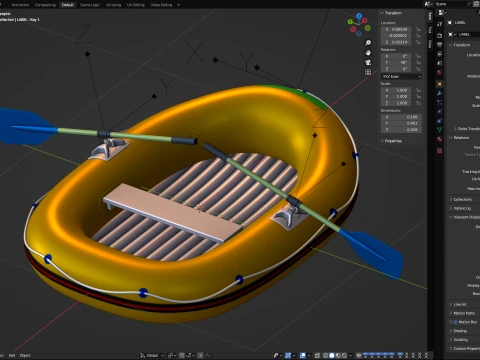Viewport: 480px width, 360px height.
Task: Click the Location X value field
Action: click(396, 29)
